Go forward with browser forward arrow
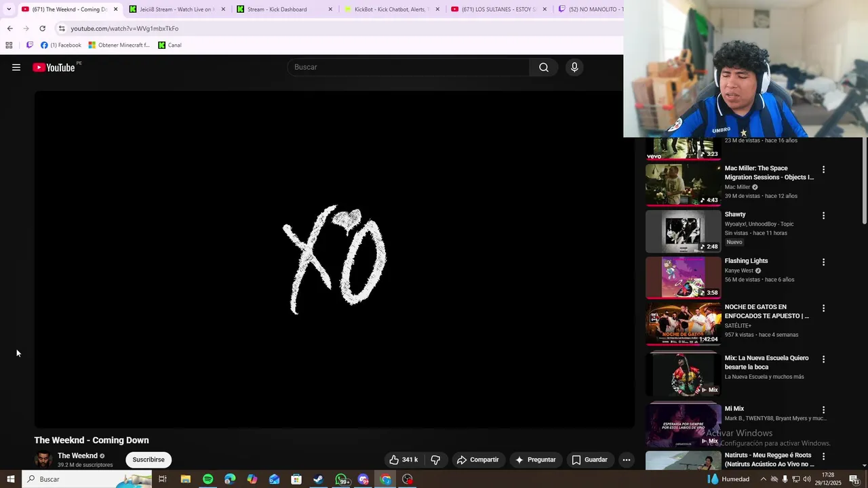The width and height of the screenshot is (868, 488). pos(26,28)
